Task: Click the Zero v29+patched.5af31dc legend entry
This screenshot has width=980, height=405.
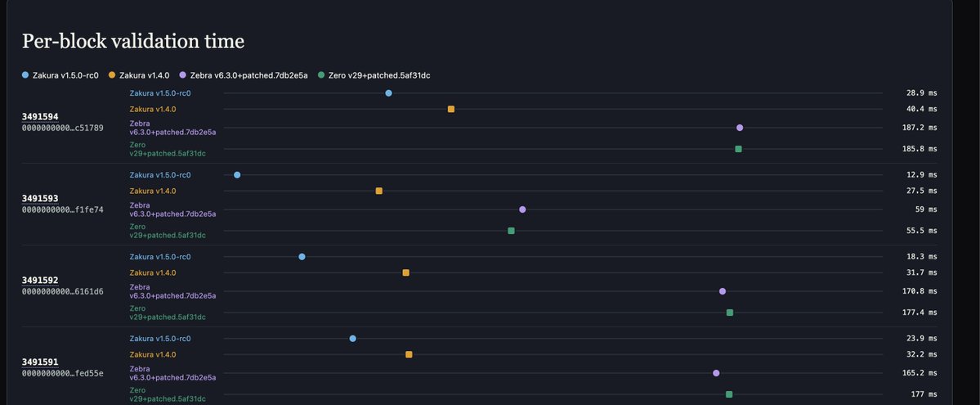Action: (374, 75)
